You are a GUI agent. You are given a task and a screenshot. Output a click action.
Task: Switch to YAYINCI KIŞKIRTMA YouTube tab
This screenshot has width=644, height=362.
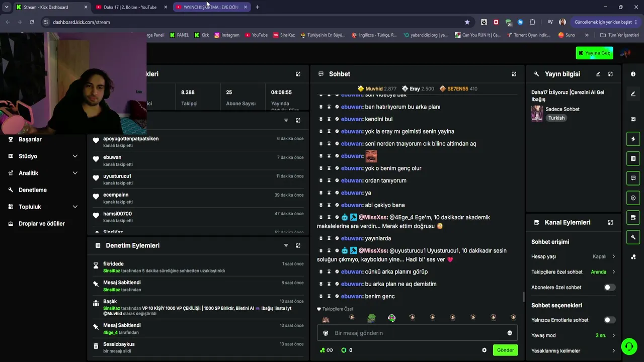[211, 7]
